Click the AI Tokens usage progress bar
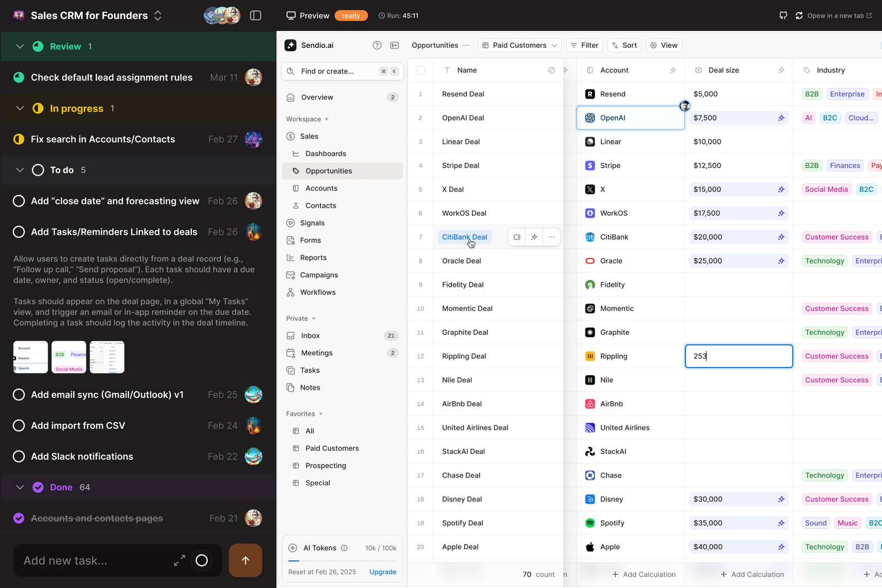The width and height of the screenshot is (882, 588). pos(342,561)
